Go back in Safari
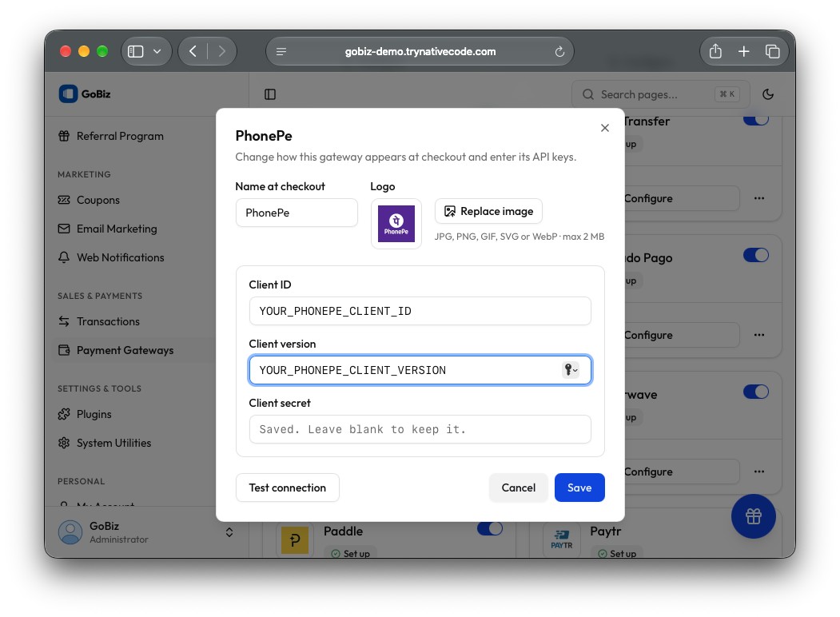The height and width of the screenshot is (617, 840). pos(193,51)
